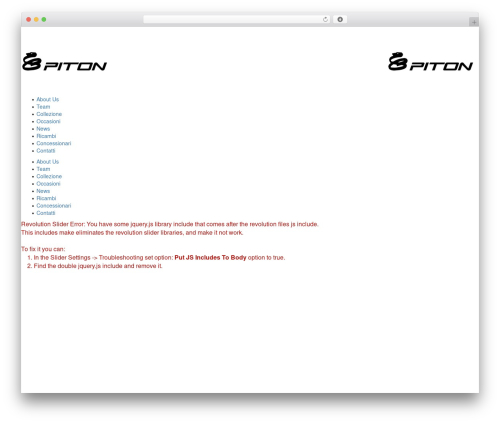Minimize the window with the yellow button
Image resolution: width=500 pixels, height=423 pixels.
[x=36, y=19]
